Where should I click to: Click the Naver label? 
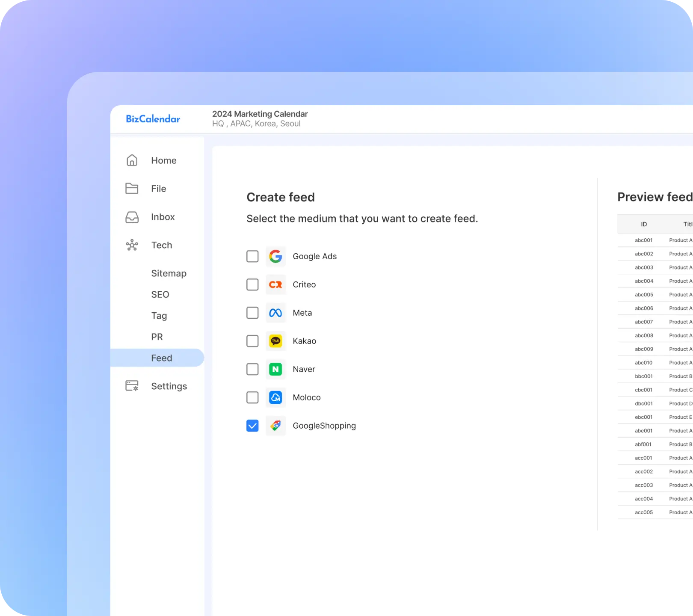click(304, 369)
